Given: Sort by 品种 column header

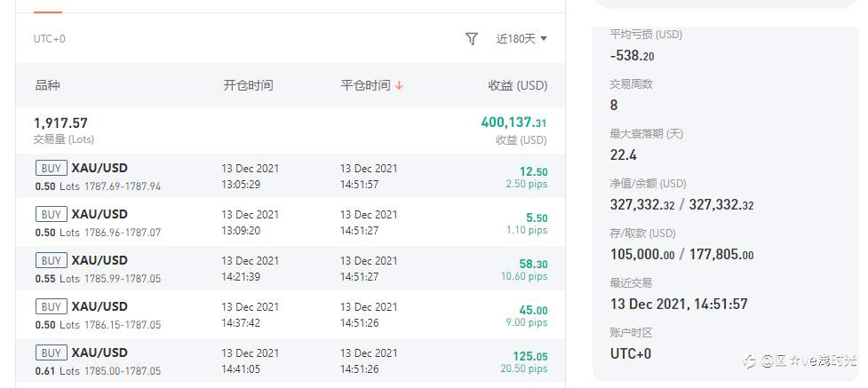Looking at the screenshot, I should pos(48,85).
